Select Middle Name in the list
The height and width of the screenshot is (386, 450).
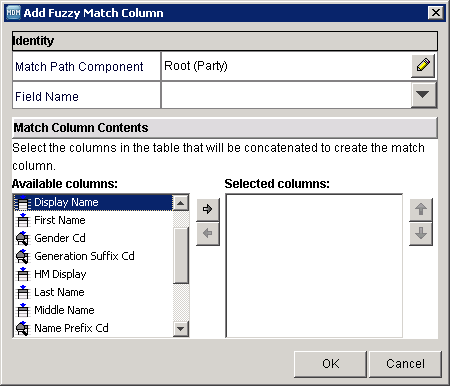tap(64, 310)
